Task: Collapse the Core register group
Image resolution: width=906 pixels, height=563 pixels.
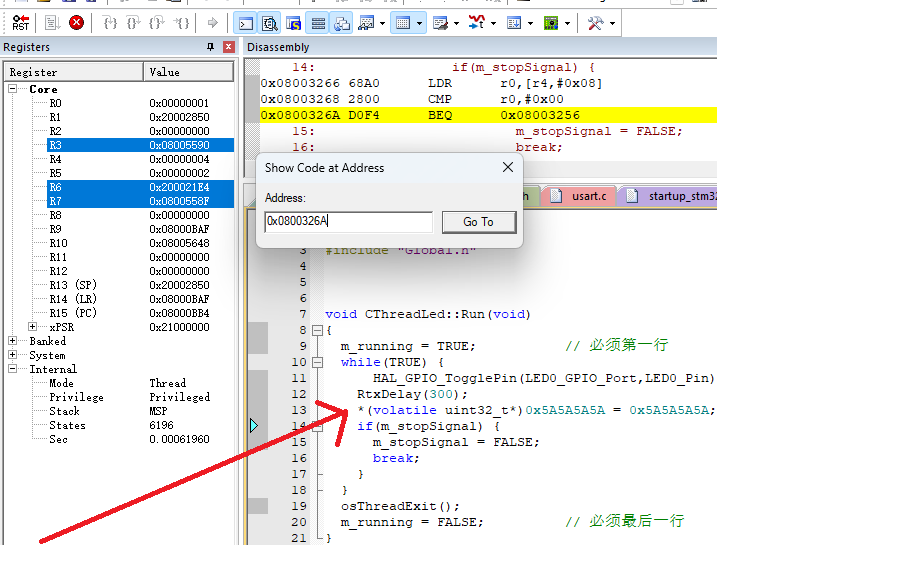Action: (x=12, y=89)
